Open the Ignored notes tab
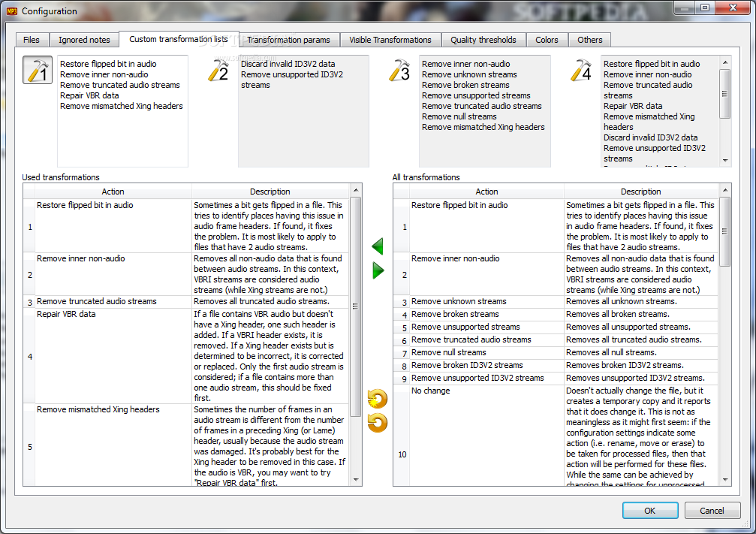Image resolution: width=756 pixels, height=534 pixels. pos(84,40)
